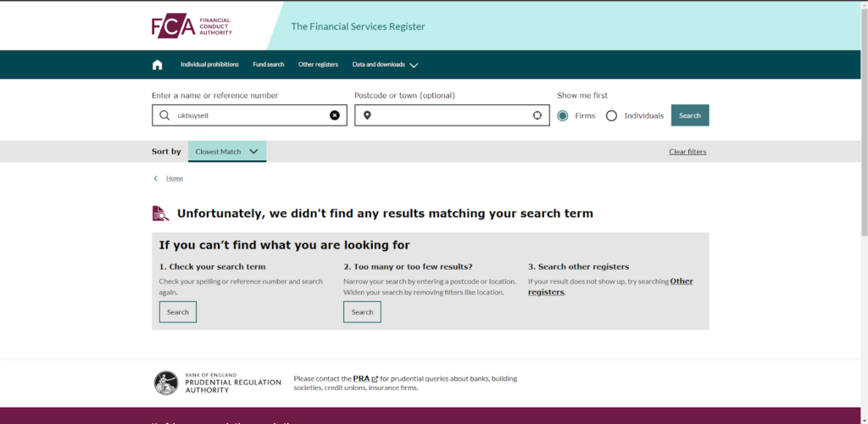Open Fund search page
Viewport: 868px width, 424px height.
click(x=269, y=64)
